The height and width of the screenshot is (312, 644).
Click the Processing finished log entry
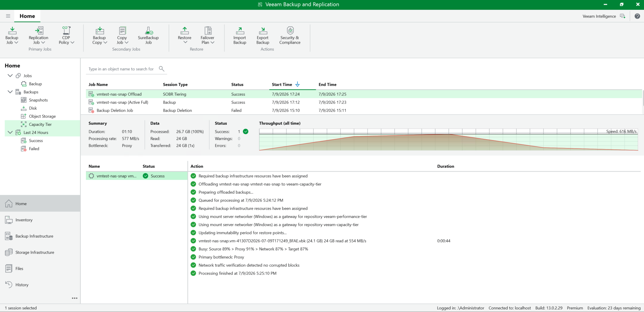[x=237, y=273]
